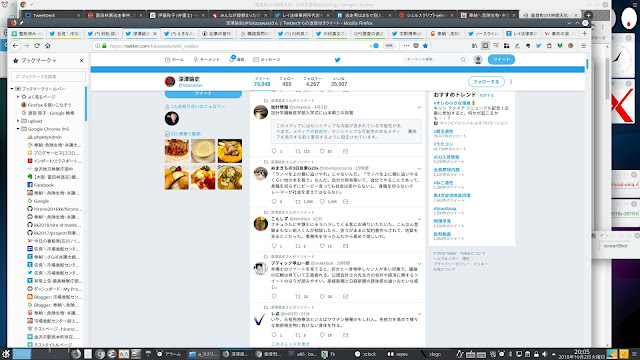Switch to xclock in taskbar
640x360 pixels.
click(x=366, y=354)
